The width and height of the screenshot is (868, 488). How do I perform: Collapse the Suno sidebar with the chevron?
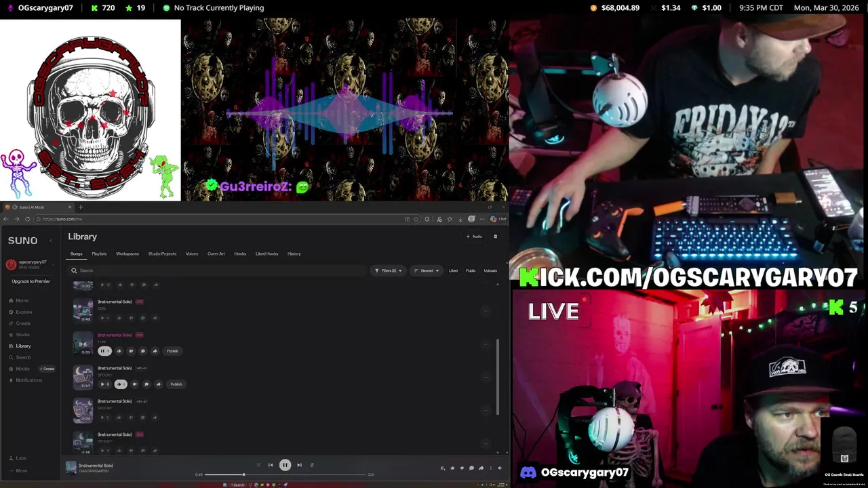(50, 241)
